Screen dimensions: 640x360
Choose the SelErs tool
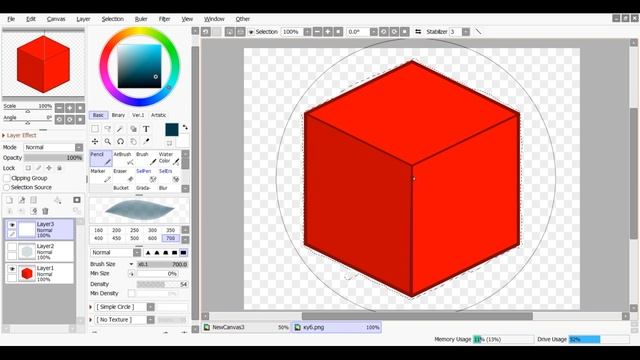click(169, 176)
